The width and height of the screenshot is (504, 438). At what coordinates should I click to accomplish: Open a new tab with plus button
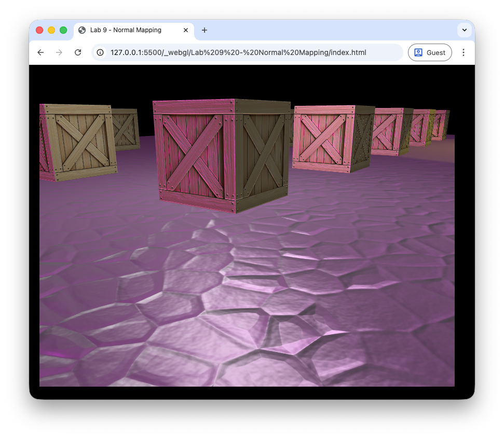pyautogui.click(x=205, y=30)
